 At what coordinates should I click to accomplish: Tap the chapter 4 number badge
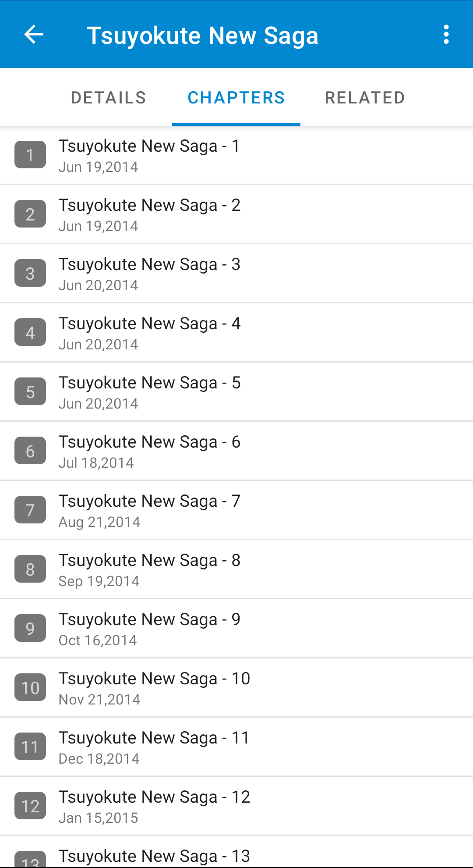coord(30,332)
